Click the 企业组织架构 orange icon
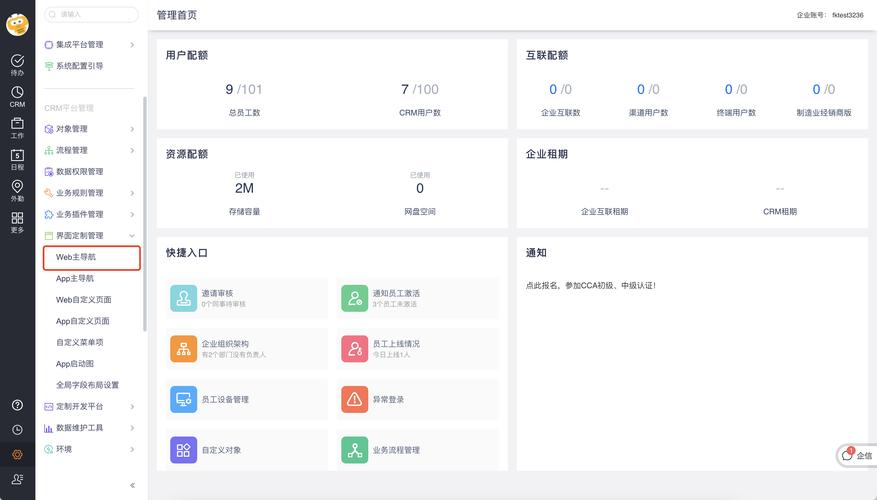 point(183,348)
